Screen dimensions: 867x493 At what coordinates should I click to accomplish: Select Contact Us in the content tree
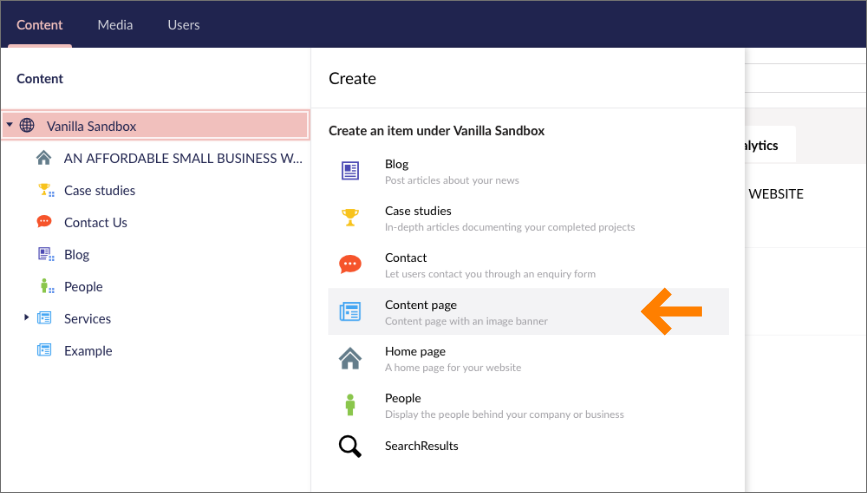pos(95,222)
